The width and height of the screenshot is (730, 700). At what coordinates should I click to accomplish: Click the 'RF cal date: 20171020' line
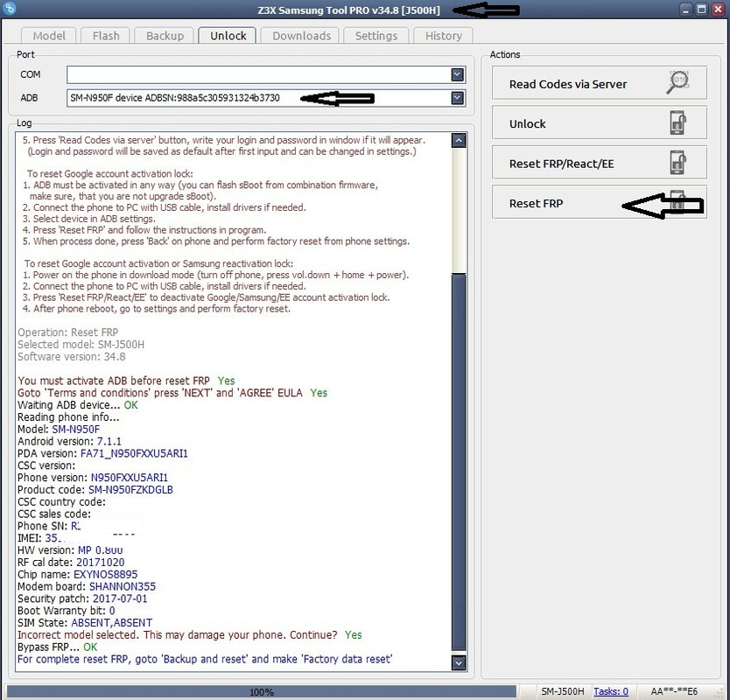point(71,563)
